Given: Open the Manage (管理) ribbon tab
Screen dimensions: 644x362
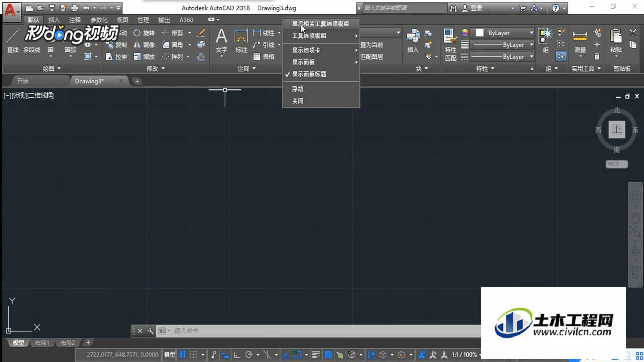Looking at the screenshot, I should pos(143,20).
